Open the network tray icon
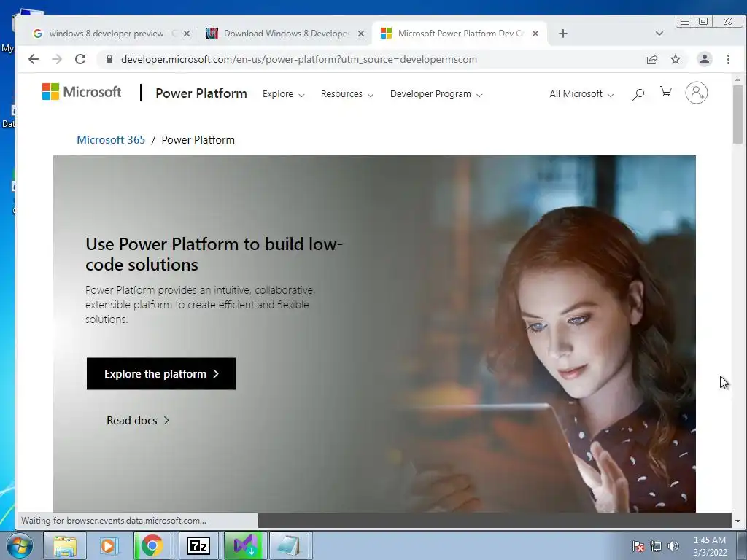This screenshot has width=747, height=560. click(x=656, y=547)
